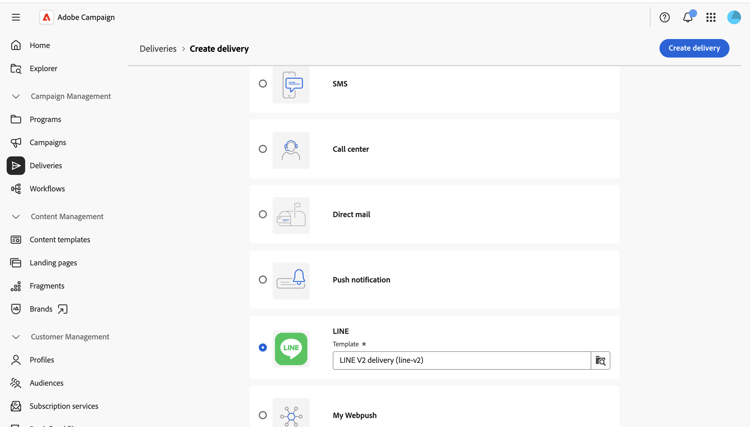The height and width of the screenshot is (427, 750).
Task: Open the app switcher grid icon
Action: [711, 17]
